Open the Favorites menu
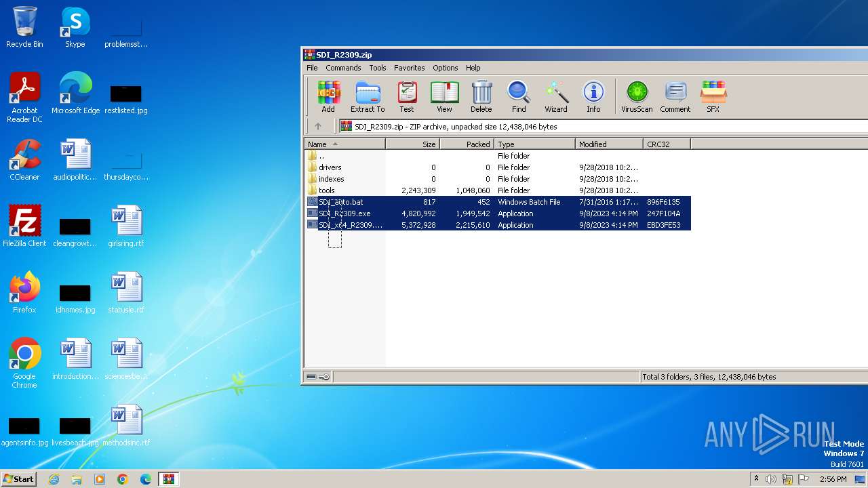868x488 pixels. click(x=410, y=68)
